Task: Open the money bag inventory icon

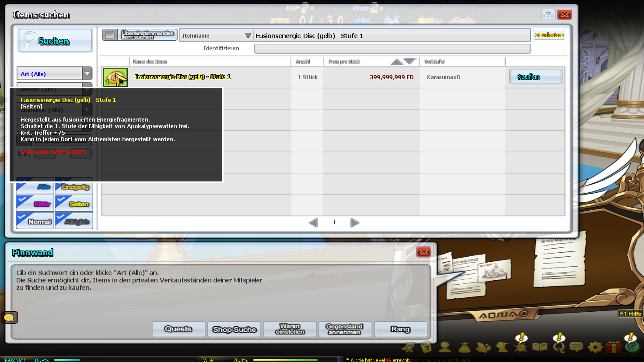Action: pyautogui.click(x=464, y=347)
